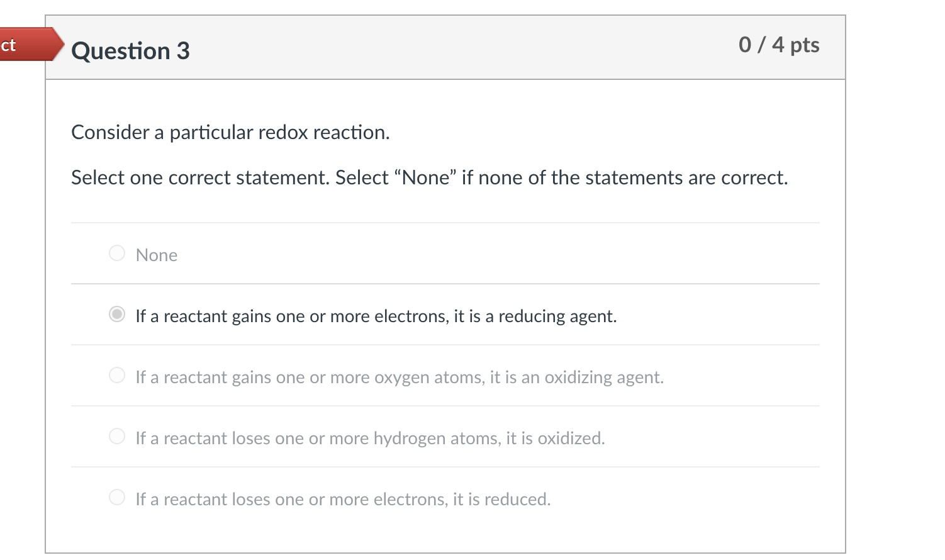
Task: Click the "Consider a particular redox reaction" prompt
Action: (x=230, y=132)
